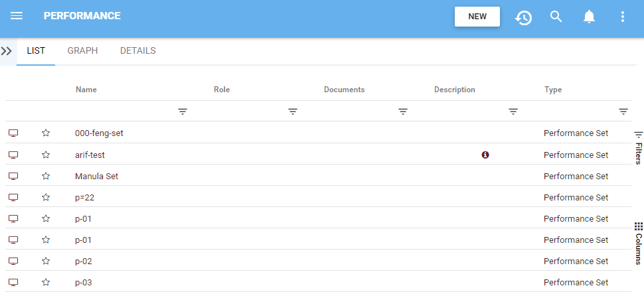Select the arif-test name
Image resolution: width=644 pixels, height=296 pixels.
pyautogui.click(x=90, y=155)
